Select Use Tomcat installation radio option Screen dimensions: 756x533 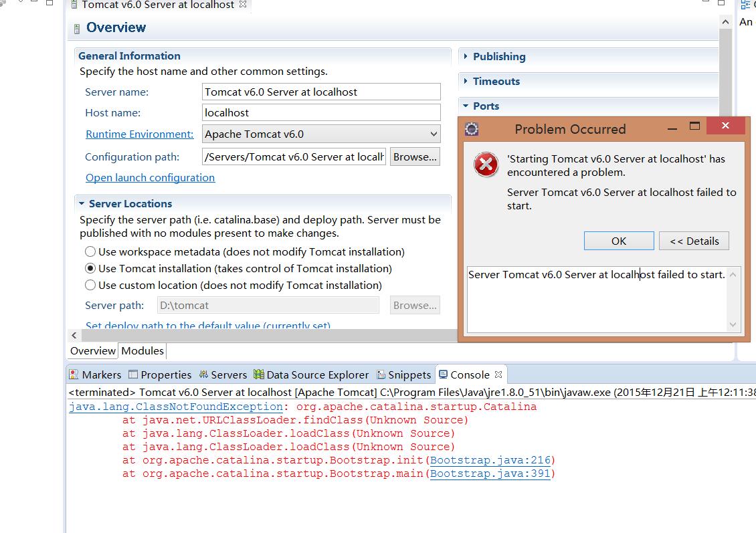tap(90, 268)
